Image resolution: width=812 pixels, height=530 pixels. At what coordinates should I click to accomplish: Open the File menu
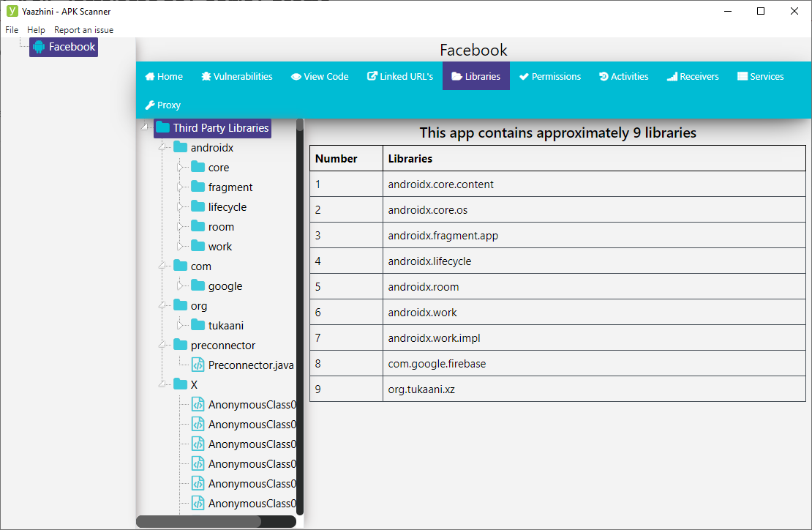(12, 29)
